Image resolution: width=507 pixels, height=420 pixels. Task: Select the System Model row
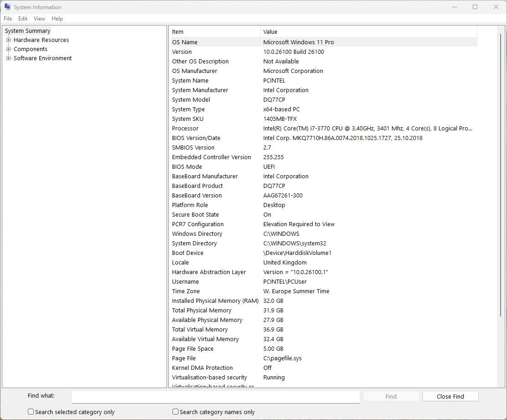point(324,99)
